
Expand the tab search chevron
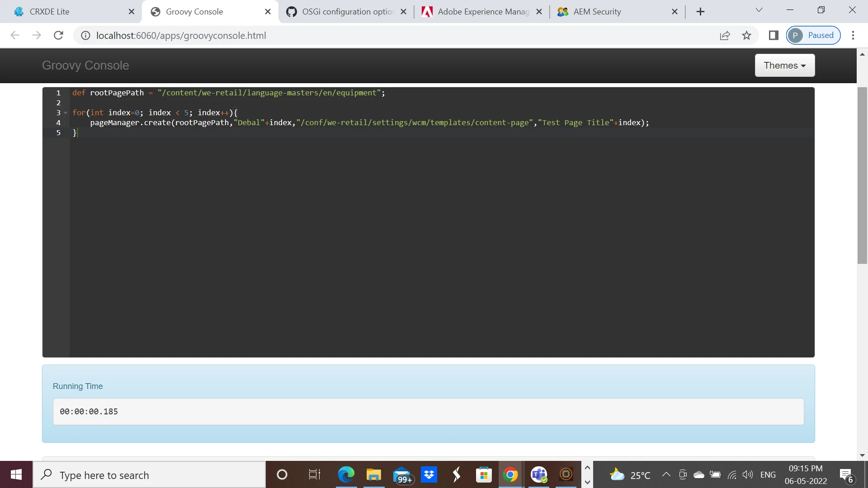759,10
